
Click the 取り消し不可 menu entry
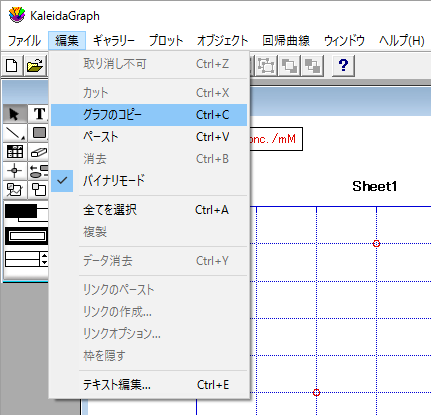pyautogui.click(x=149, y=64)
